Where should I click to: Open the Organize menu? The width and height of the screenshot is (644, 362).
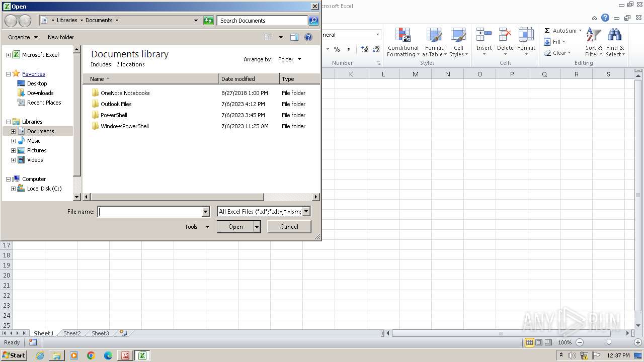pyautogui.click(x=23, y=37)
